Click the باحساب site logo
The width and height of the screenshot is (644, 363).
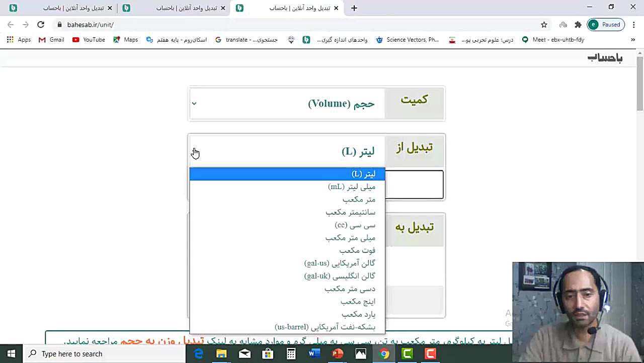[x=605, y=58]
